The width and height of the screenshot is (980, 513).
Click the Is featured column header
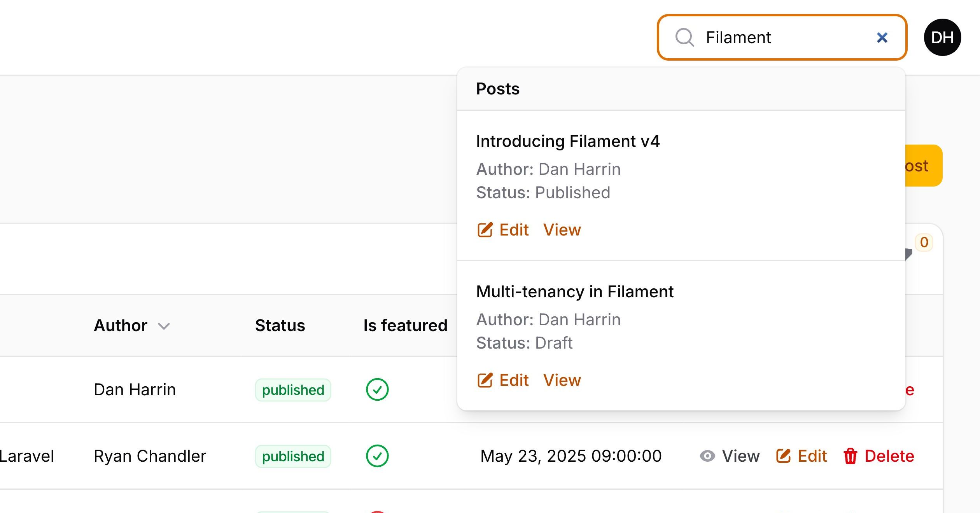point(405,325)
